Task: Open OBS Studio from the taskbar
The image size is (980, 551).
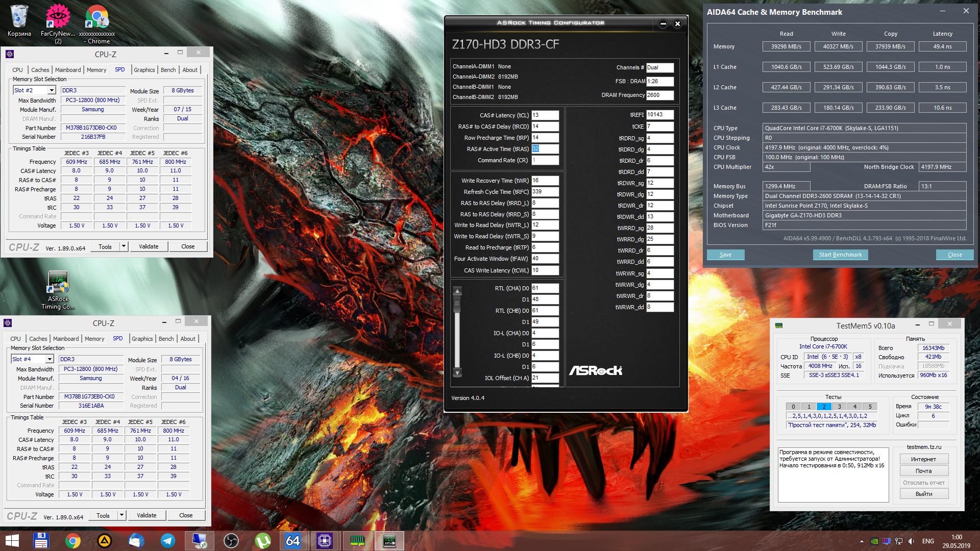Action: click(x=231, y=540)
